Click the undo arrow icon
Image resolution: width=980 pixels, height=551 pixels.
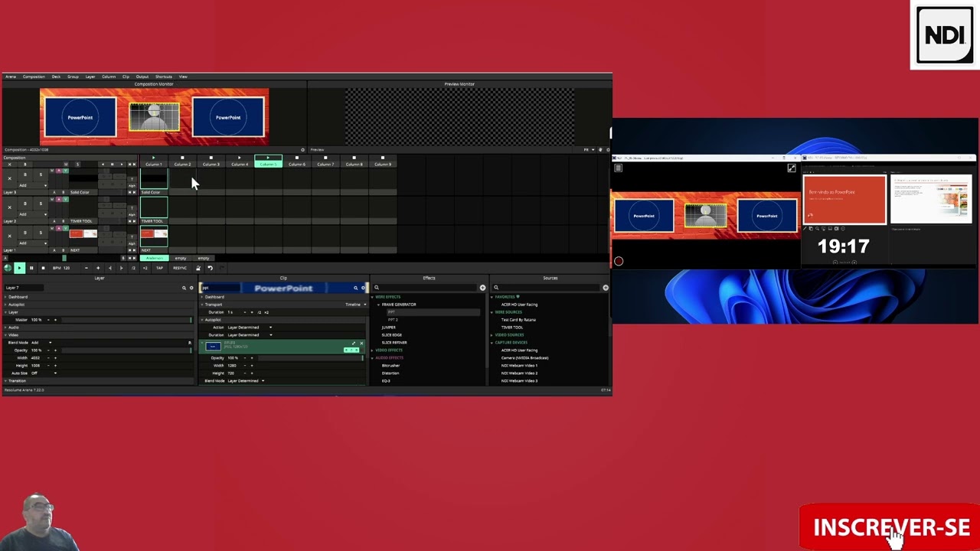point(210,268)
